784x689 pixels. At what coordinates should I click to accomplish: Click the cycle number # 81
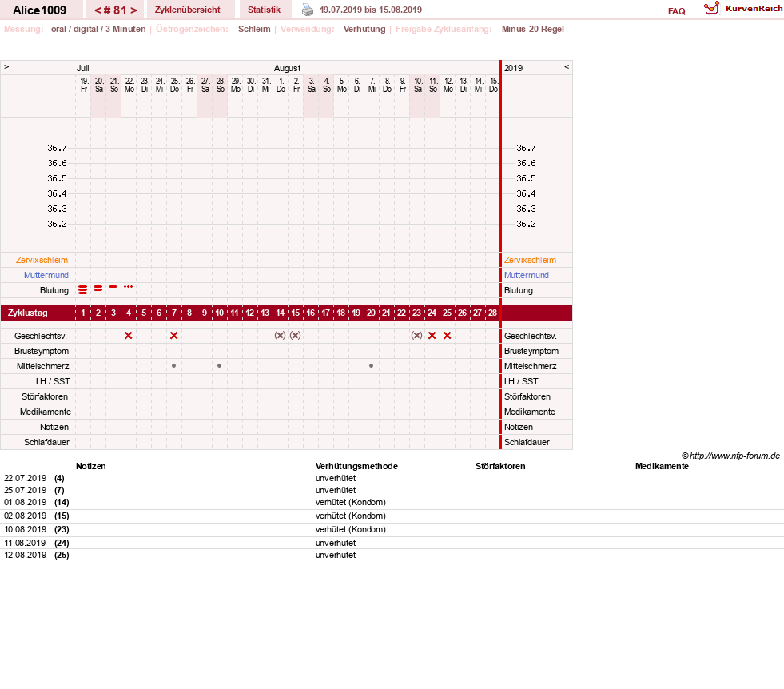click(x=116, y=10)
